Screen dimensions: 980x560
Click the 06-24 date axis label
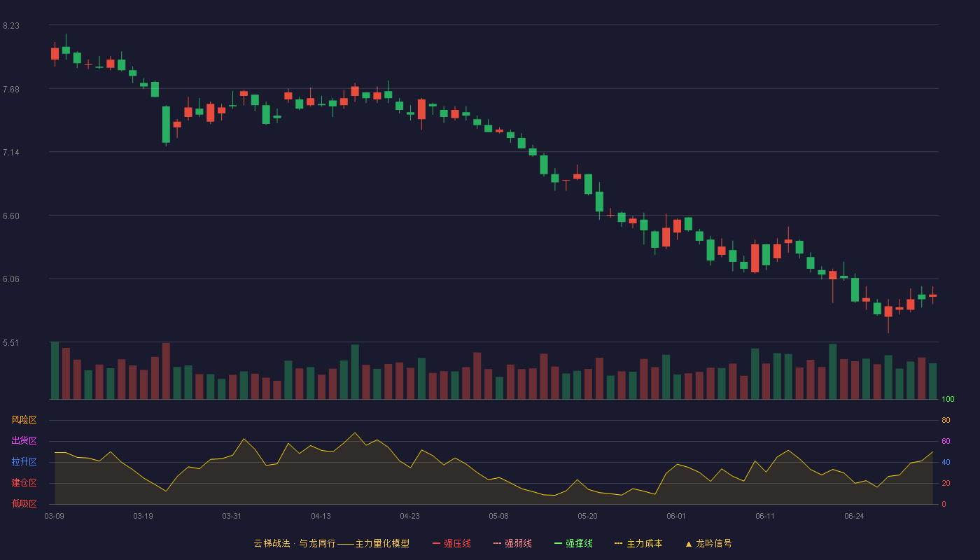854,516
